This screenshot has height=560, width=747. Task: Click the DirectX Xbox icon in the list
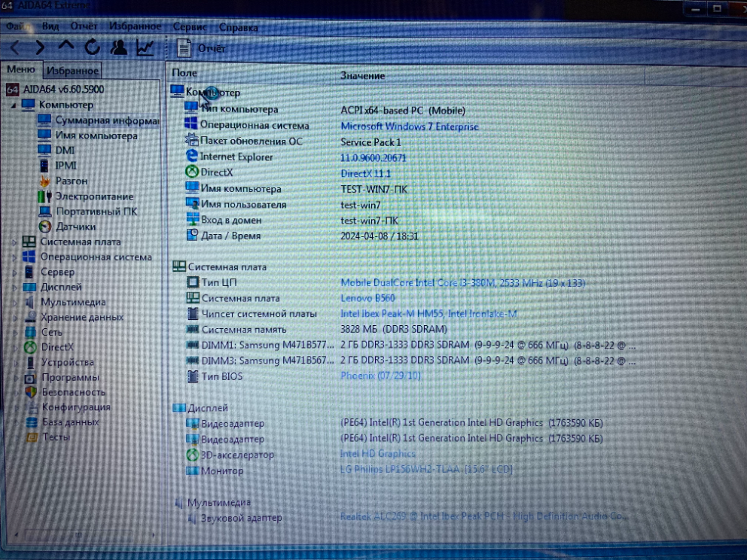(192, 172)
